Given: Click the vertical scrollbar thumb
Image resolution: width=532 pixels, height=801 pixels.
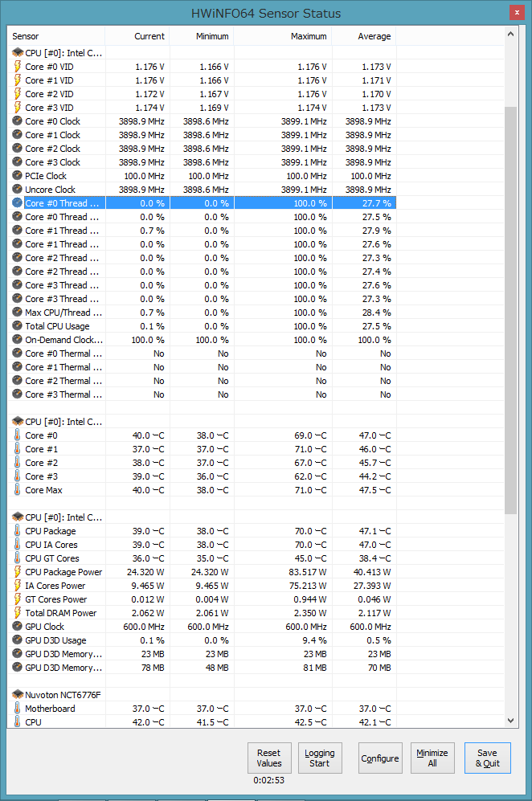Looking at the screenshot, I should pos(510,310).
